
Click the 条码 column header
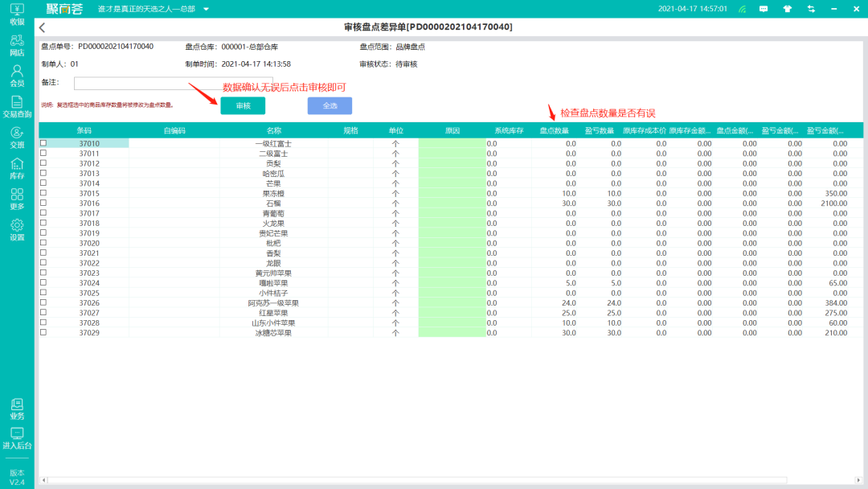click(84, 130)
